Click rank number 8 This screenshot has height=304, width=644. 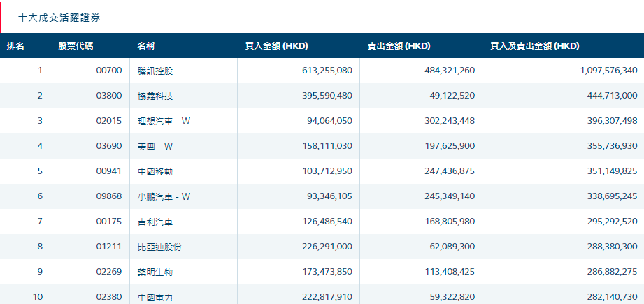point(40,247)
